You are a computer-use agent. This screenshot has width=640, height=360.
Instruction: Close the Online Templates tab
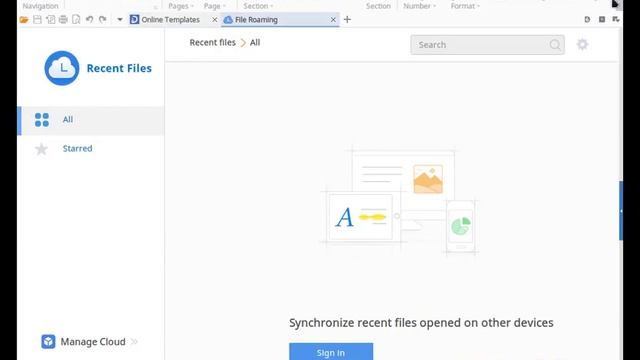pos(214,20)
